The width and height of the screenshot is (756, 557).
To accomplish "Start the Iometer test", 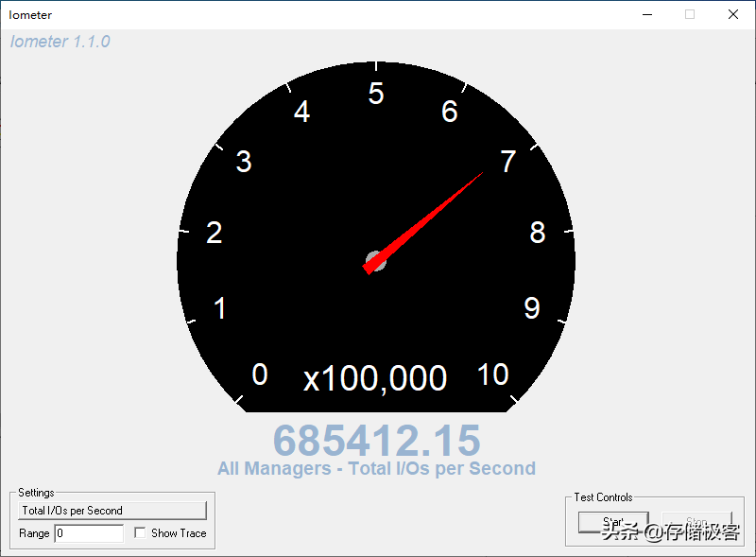I will 613,523.
